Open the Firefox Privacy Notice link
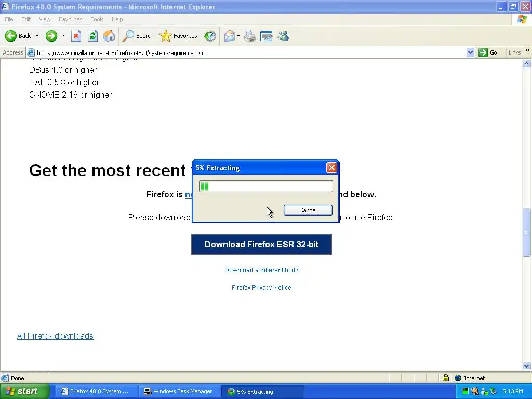 [x=261, y=288]
